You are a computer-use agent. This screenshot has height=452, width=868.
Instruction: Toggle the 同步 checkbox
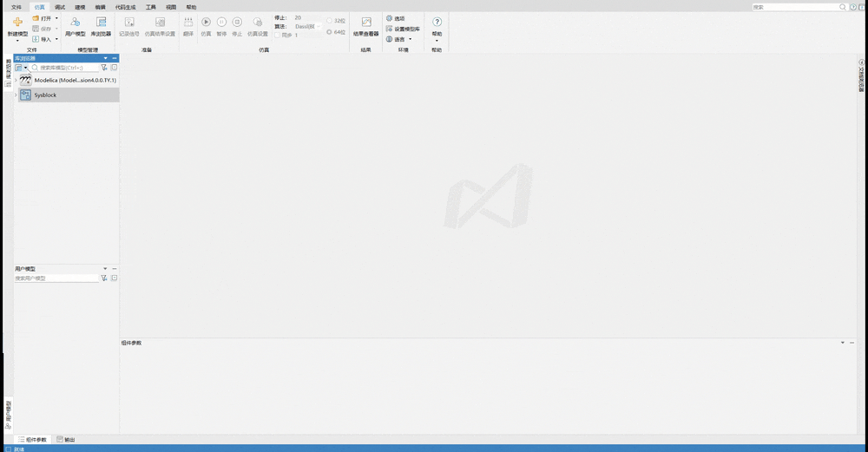(278, 35)
